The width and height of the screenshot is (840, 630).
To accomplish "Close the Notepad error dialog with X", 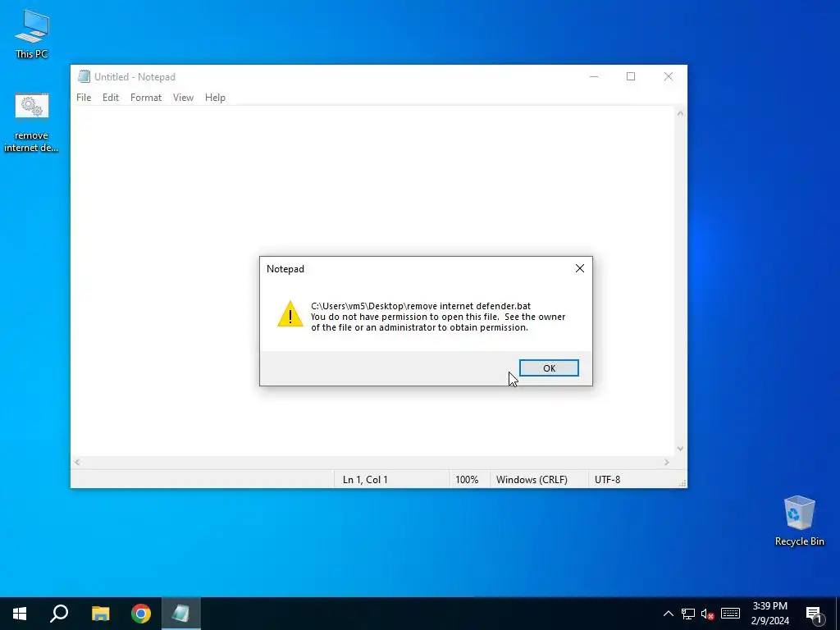I will [x=580, y=268].
